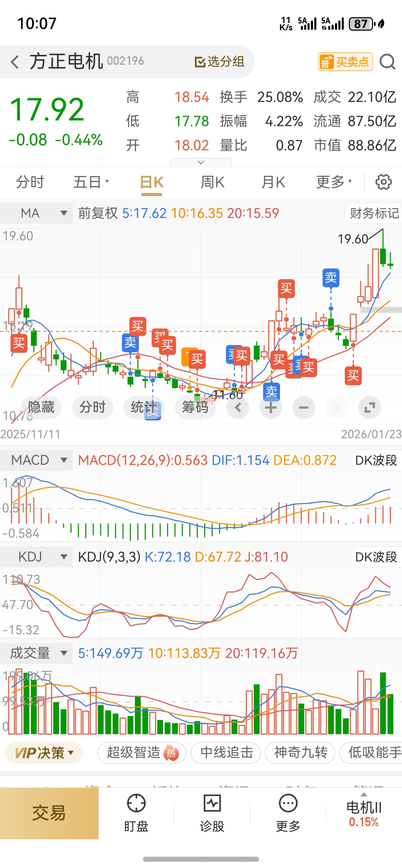
Task: Tap the stock name 方正电机
Action: tap(66, 61)
